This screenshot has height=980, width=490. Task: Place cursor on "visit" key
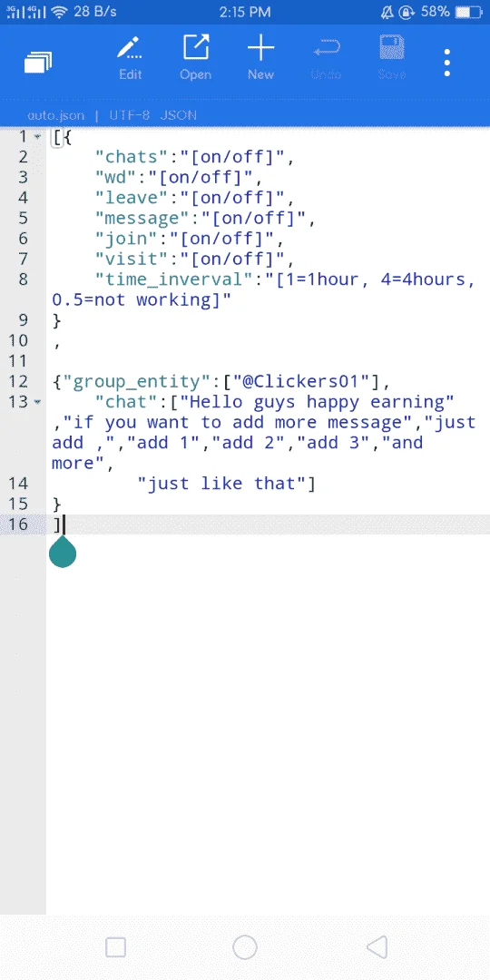[x=132, y=259]
